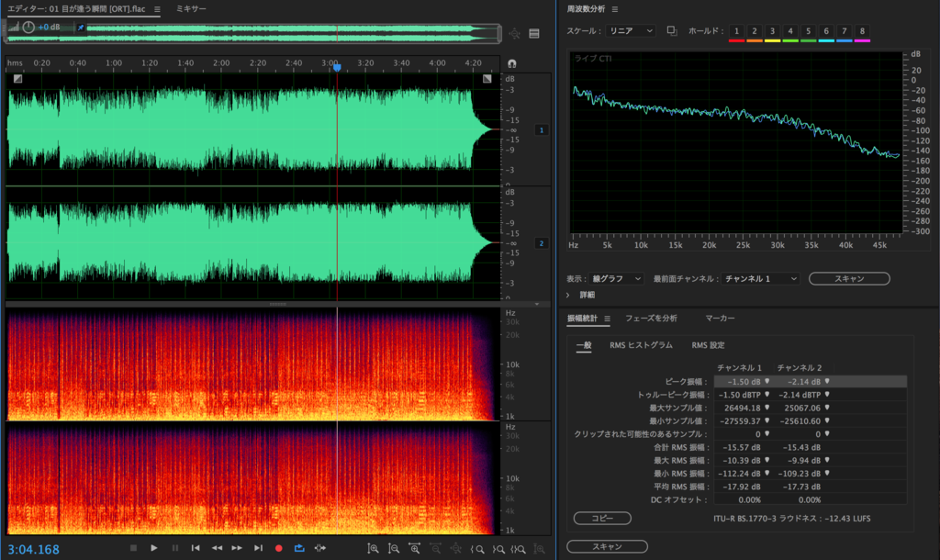This screenshot has height=560, width=940.
Task: Click the zoom navigator reset icon
Action: click(x=514, y=34)
